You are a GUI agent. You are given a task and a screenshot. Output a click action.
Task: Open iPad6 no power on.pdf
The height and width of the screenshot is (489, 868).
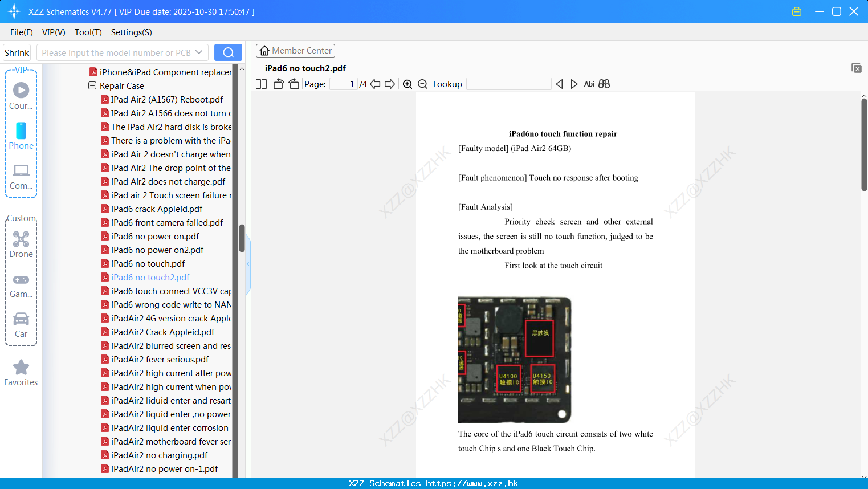point(150,237)
